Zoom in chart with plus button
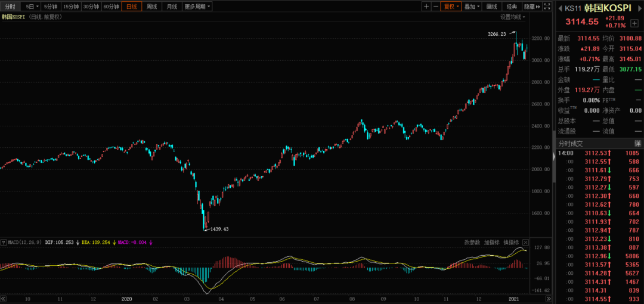 [x=426, y=7]
